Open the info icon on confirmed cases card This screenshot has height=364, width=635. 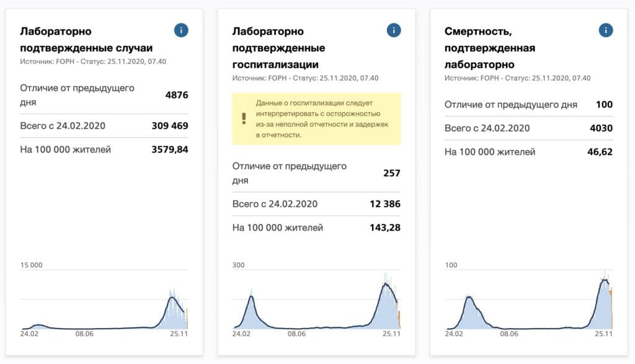pyautogui.click(x=180, y=29)
